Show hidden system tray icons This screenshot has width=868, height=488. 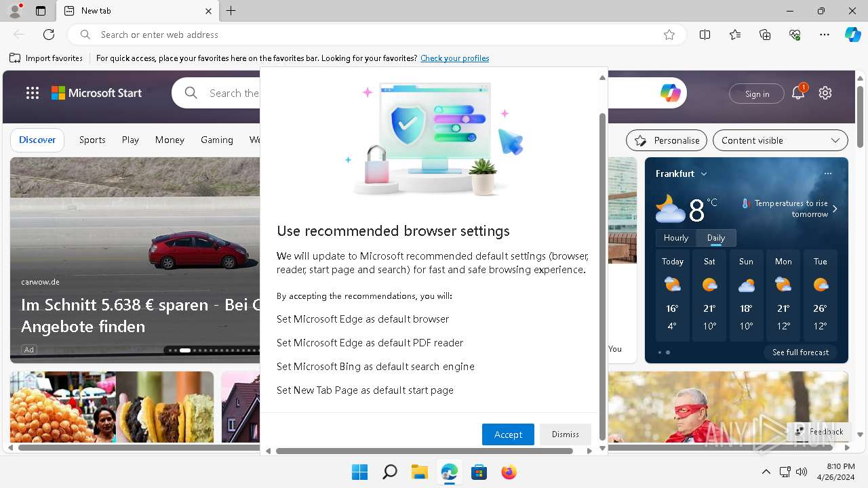click(766, 472)
